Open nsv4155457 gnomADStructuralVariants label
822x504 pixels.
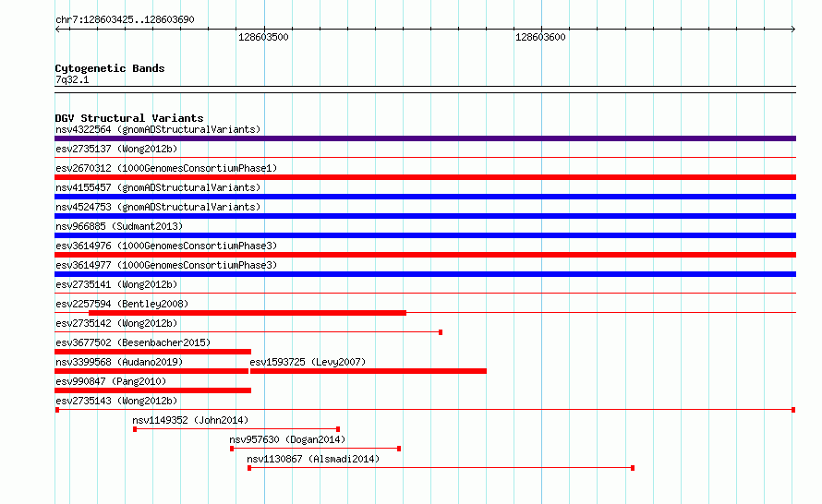[x=158, y=187]
